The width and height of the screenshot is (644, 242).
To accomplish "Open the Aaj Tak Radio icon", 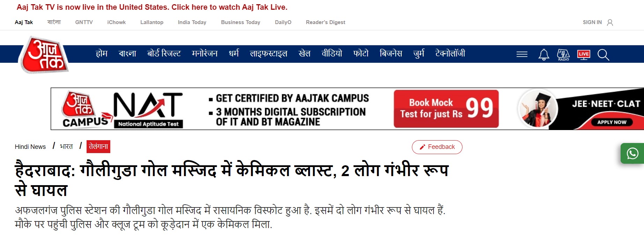I will click(563, 55).
